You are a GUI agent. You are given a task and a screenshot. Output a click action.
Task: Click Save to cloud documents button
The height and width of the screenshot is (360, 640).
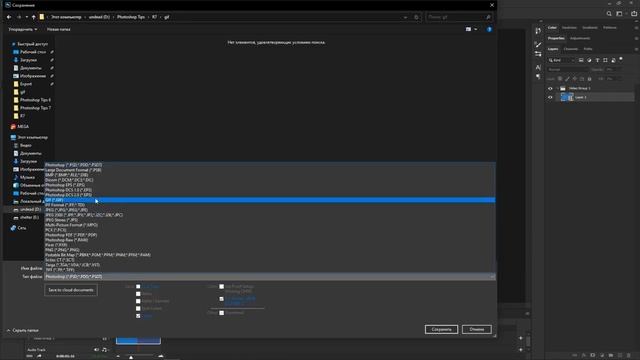click(71, 290)
